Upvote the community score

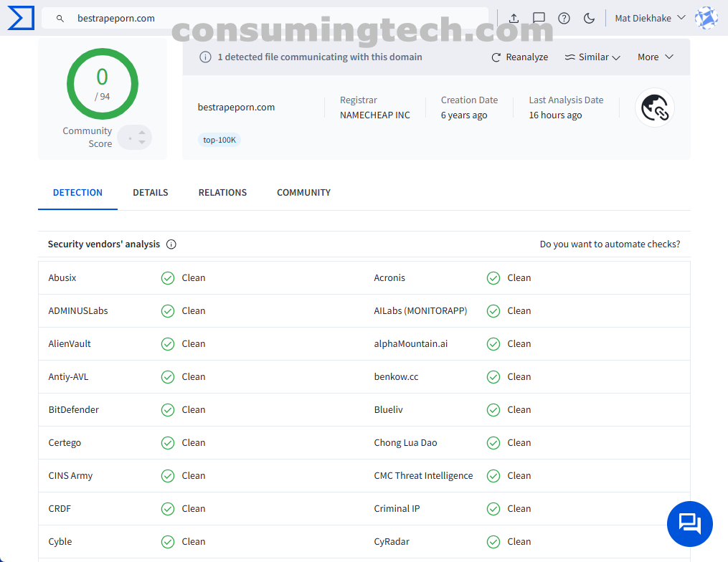pos(142,132)
